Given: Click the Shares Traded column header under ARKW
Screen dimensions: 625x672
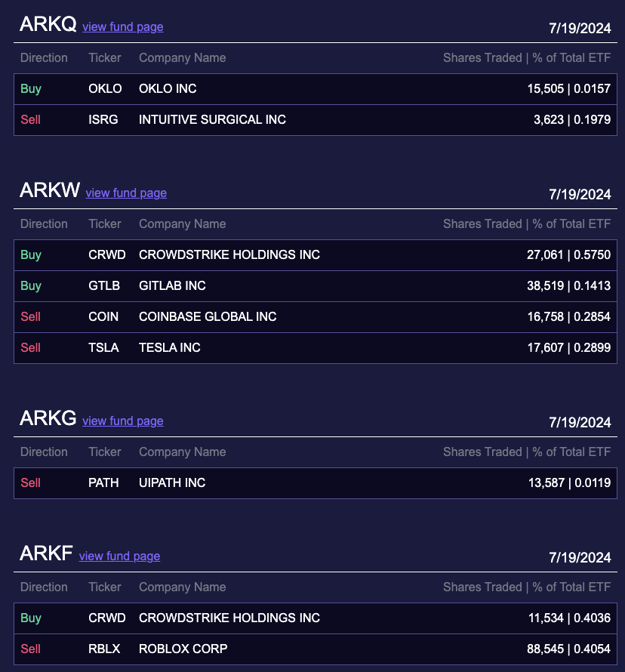Looking at the screenshot, I should coord(526,223).
